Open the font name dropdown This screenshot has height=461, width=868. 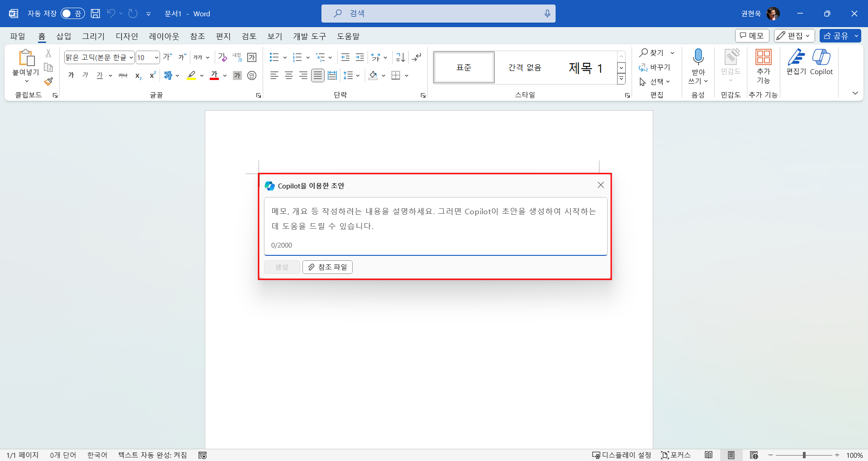(x=131, y=57)
